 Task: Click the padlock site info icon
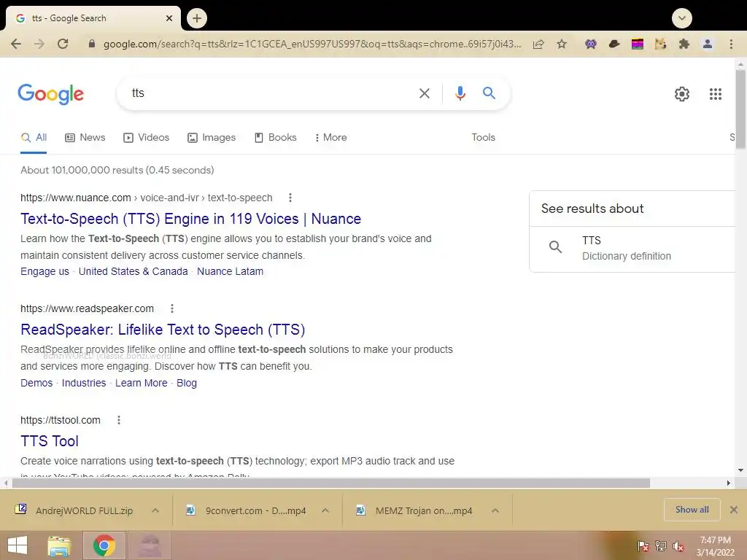point(92,44)
